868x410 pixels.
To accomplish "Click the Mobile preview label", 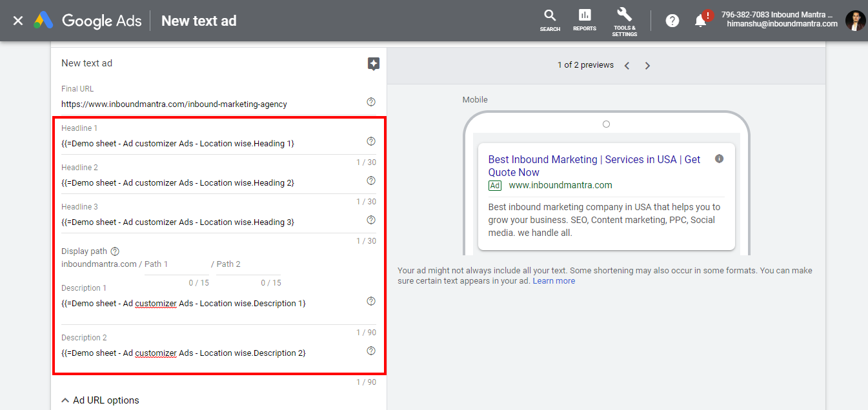I will pos(475,100).
